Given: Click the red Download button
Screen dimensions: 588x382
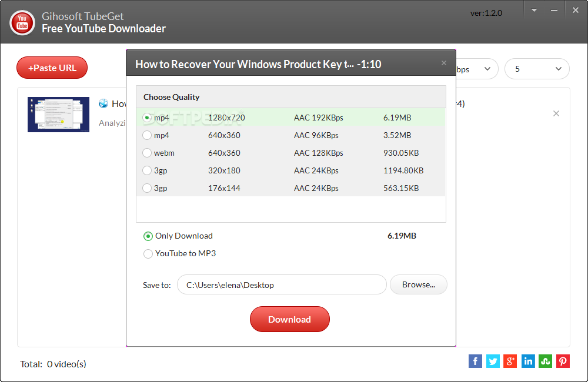Looking at the screenshot, I should tap(289, 319).
